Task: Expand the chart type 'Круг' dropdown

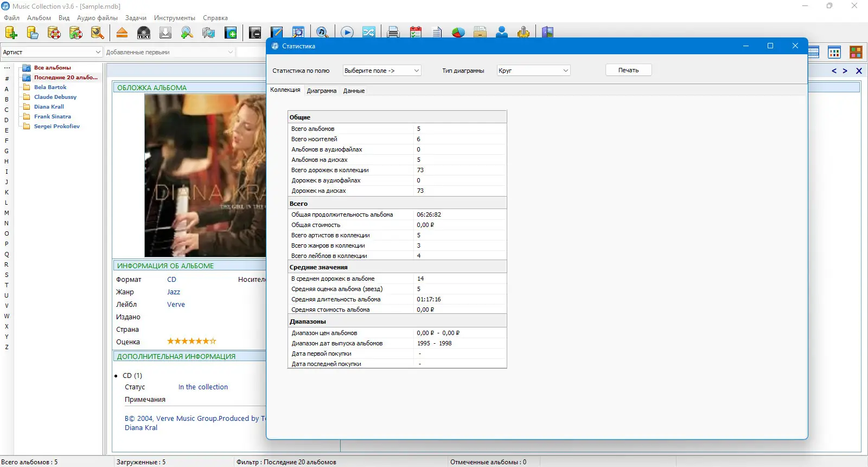Action: click(x=533, y=71)
